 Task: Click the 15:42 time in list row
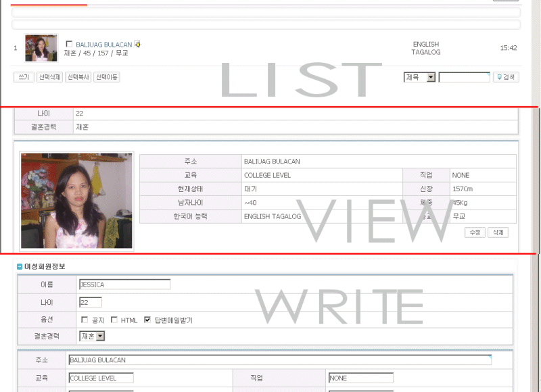pos(509,48)
